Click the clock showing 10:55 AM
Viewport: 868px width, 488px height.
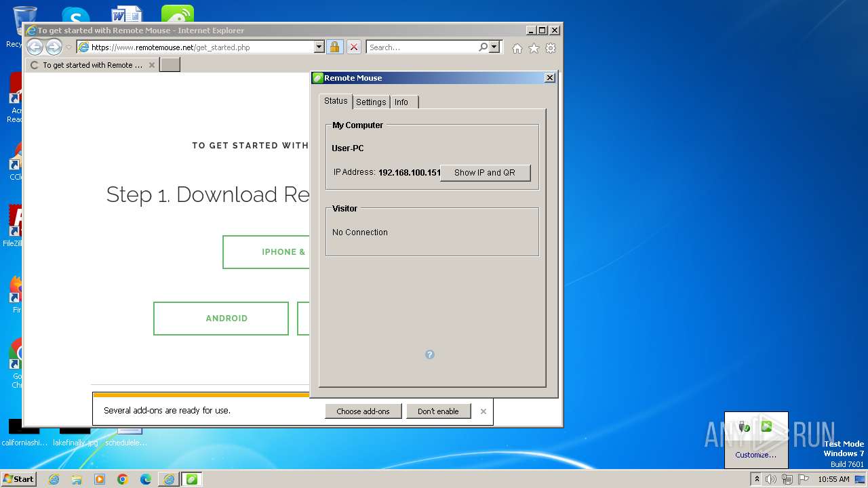[x=833, y=479]
